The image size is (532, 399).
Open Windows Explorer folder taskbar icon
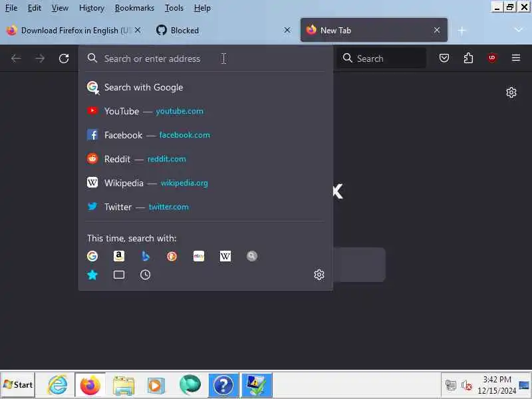[x=124, y=386]
